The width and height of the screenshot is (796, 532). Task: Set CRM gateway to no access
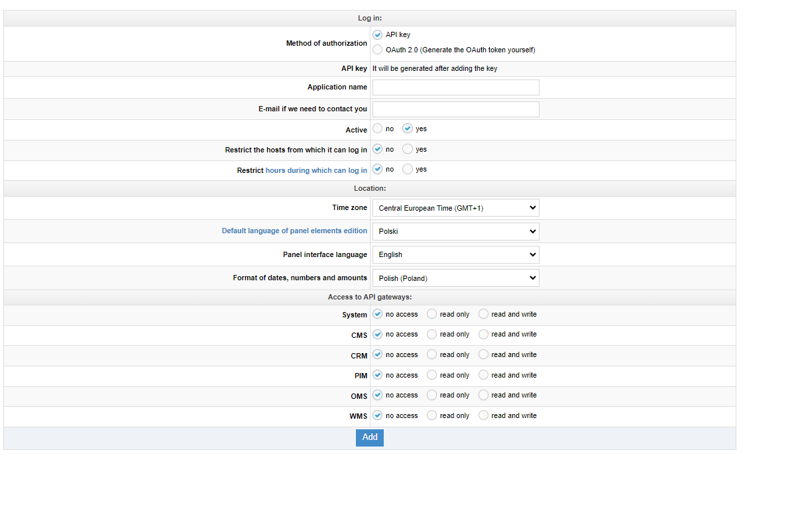click(378, 354)
